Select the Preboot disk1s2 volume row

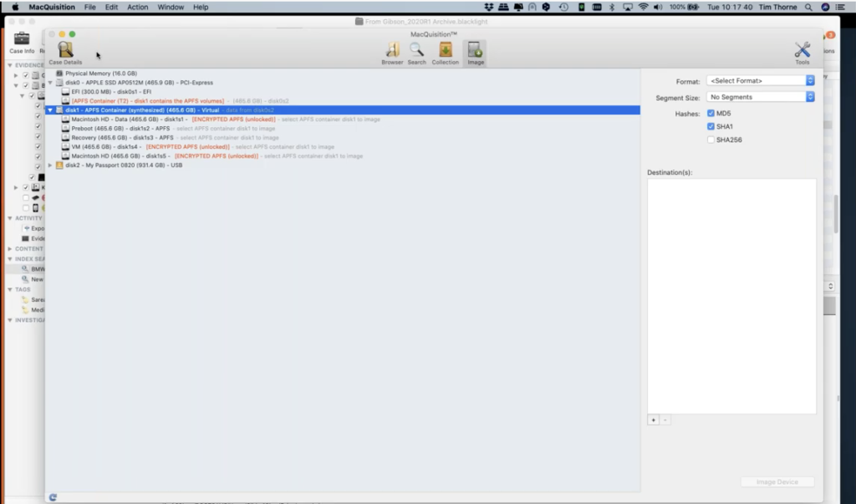click(343, 129)
